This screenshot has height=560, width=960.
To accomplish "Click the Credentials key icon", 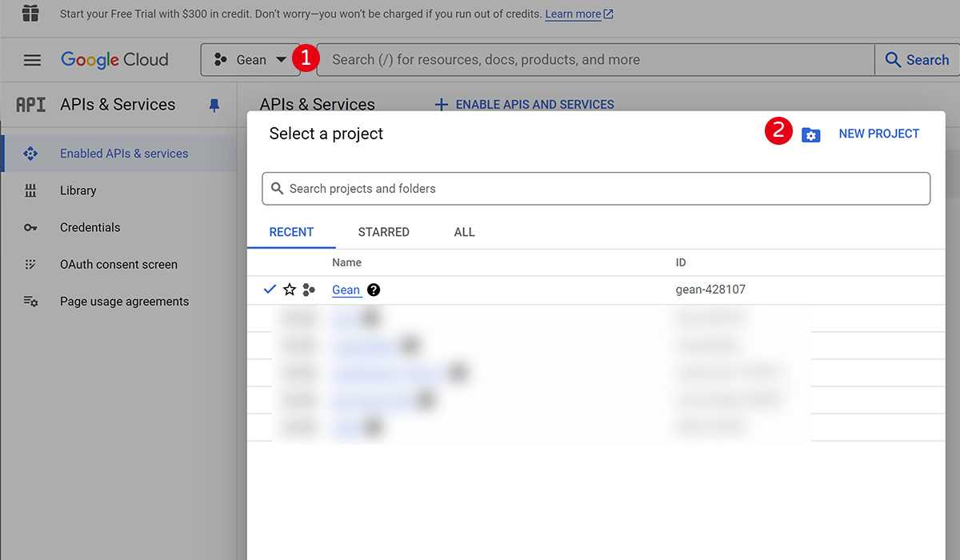I will point(30,227).
